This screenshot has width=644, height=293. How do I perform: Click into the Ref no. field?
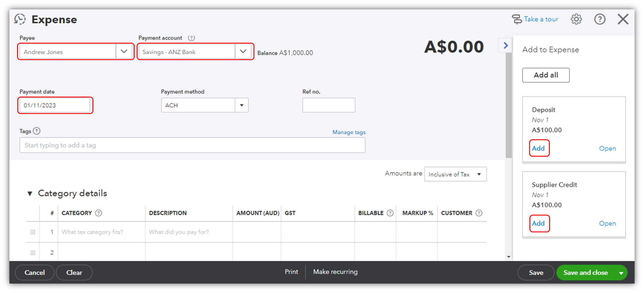[x=329, y=105]
